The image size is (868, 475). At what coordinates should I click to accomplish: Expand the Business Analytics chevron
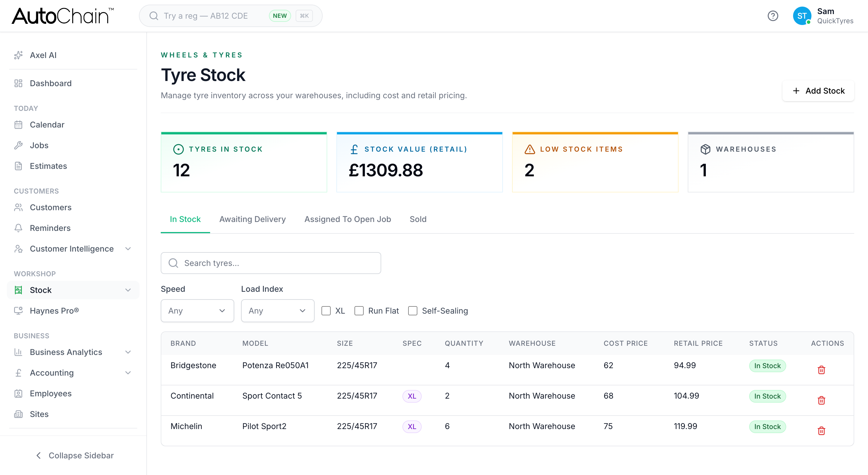(x=128, y=352)
